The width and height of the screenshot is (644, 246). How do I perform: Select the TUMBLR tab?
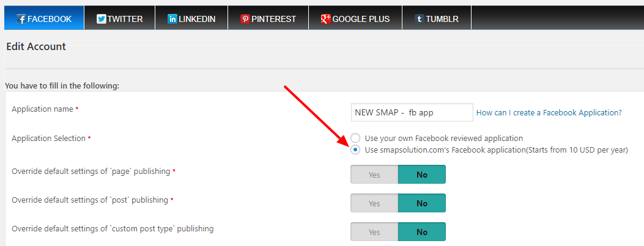coord(437,18)
